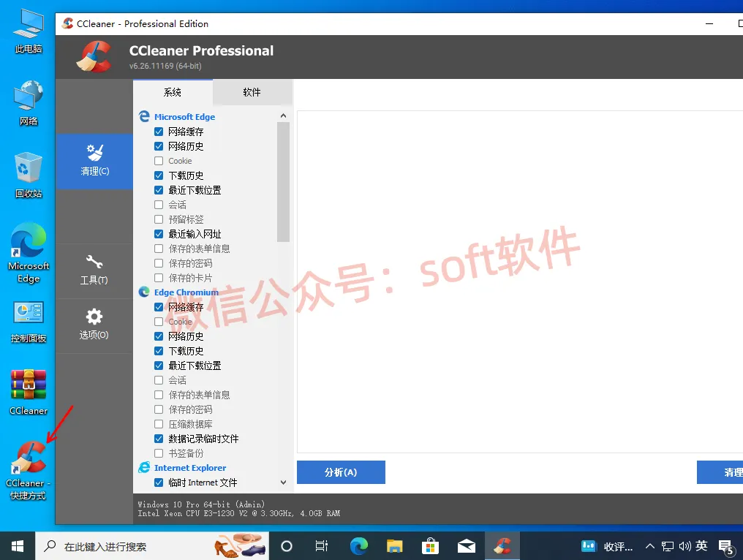Click the Internet Explorer group header
Image resolution: width=743 pixels, height=560 pixels.
coord(190,468)
